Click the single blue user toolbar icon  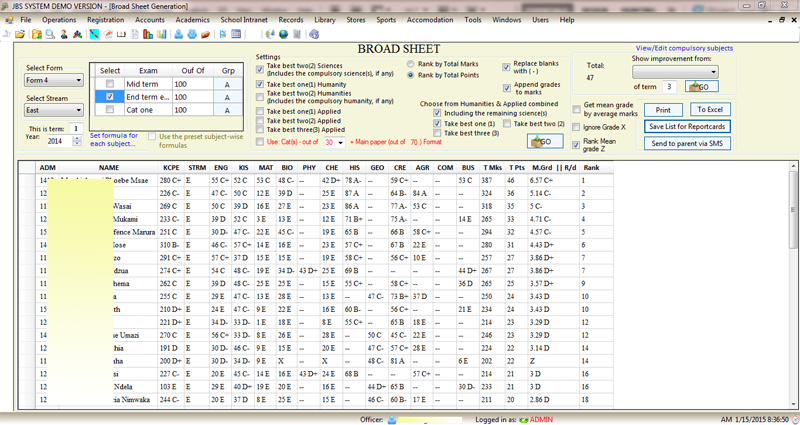pos(179,34)
